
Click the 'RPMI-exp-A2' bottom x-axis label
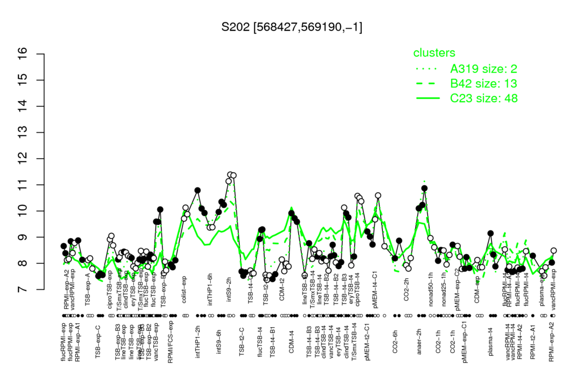551,343
